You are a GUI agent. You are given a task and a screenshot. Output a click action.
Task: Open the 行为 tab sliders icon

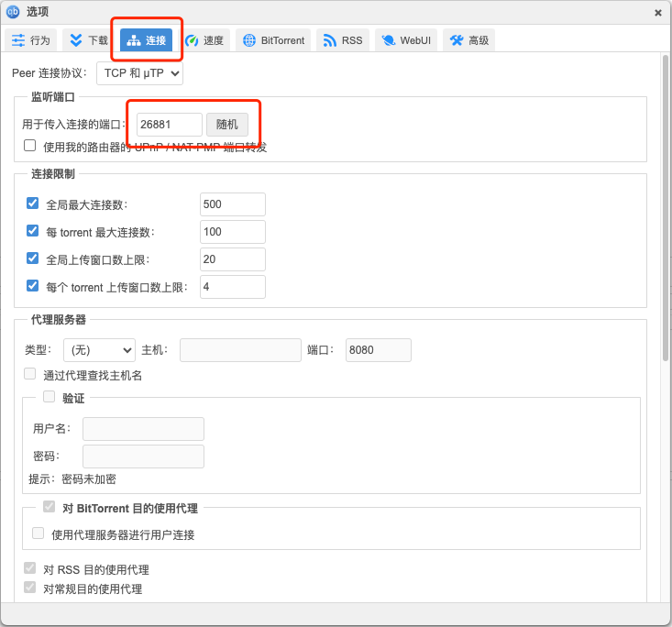point(18,40)
